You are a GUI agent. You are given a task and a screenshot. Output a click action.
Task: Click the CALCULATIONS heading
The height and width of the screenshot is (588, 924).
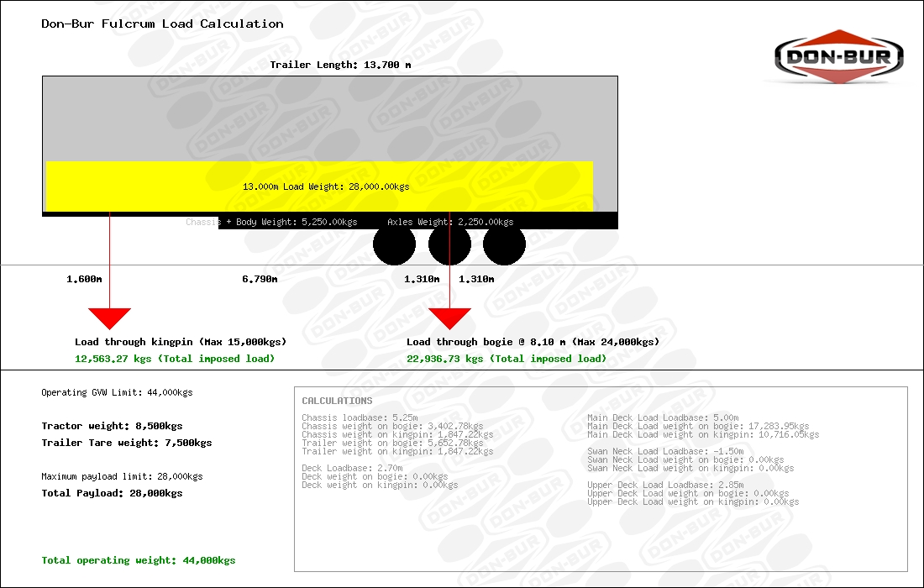tap(337, 401)
